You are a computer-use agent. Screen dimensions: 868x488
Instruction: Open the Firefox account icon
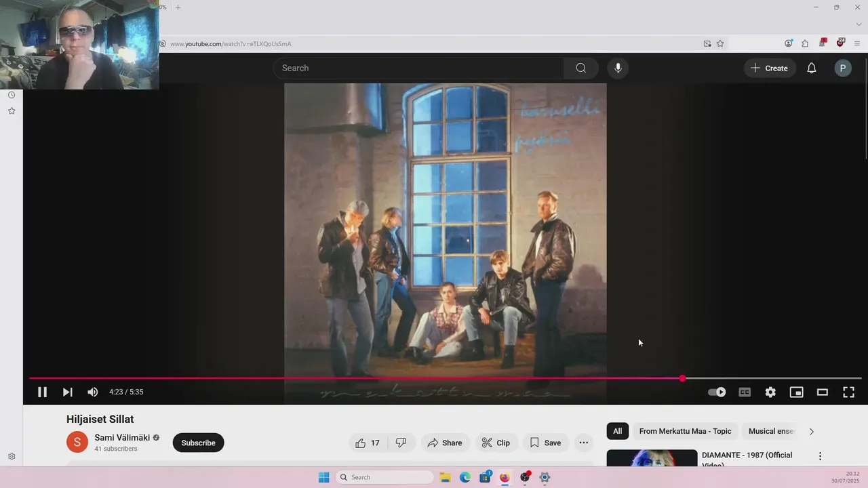pos(788,43)
